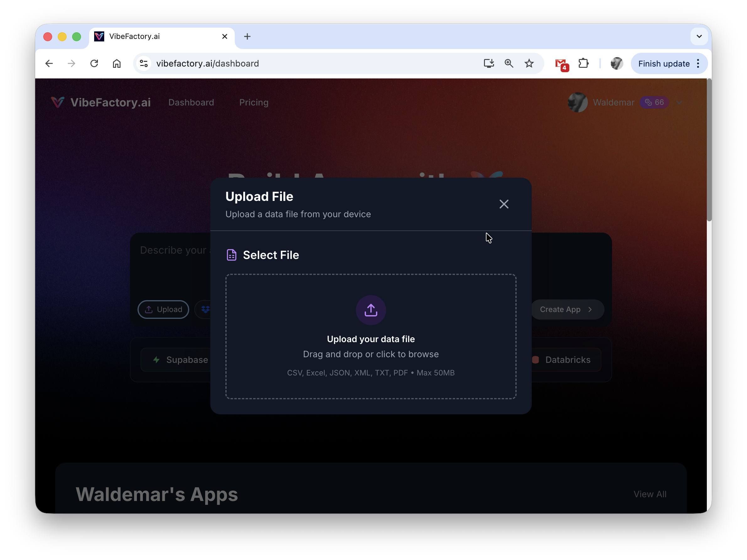Go to the Pricing nav item
Image resolution: width=747 pixels, height=560 pixels.
[x=254, y=102]
